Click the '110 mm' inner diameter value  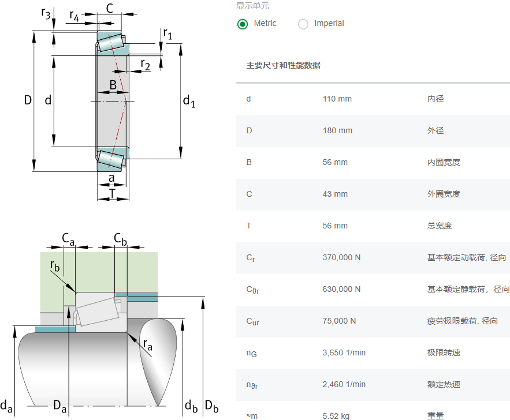pyautogui.click(x=337, y=99)
